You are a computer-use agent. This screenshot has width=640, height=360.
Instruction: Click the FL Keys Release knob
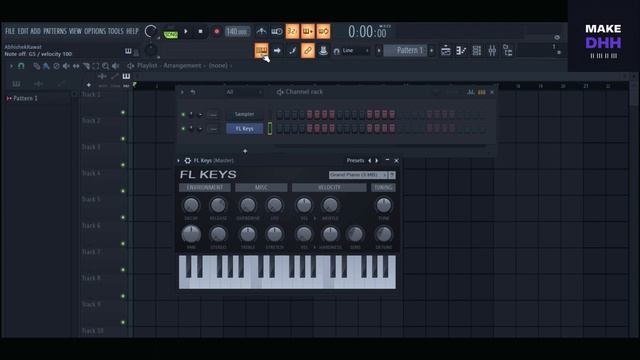coord(218,205)
